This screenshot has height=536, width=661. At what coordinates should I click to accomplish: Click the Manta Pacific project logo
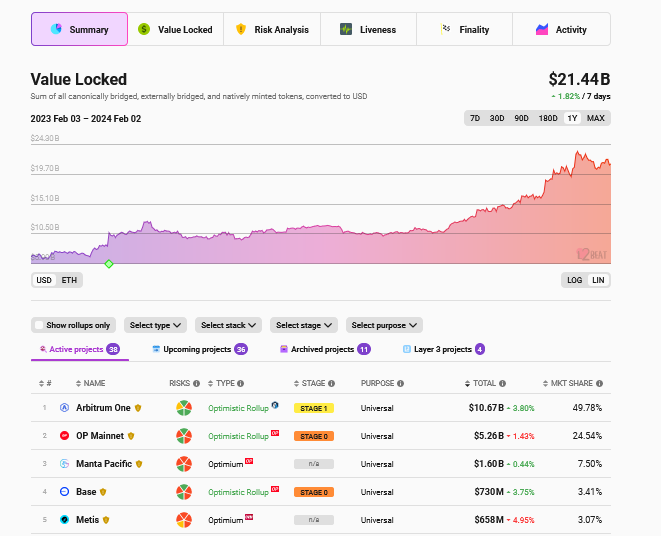(x=65, y=464)
